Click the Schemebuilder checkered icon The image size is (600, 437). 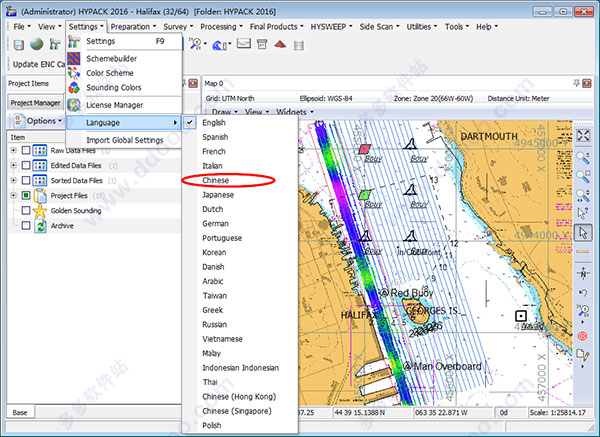click(x=74, y=59)
